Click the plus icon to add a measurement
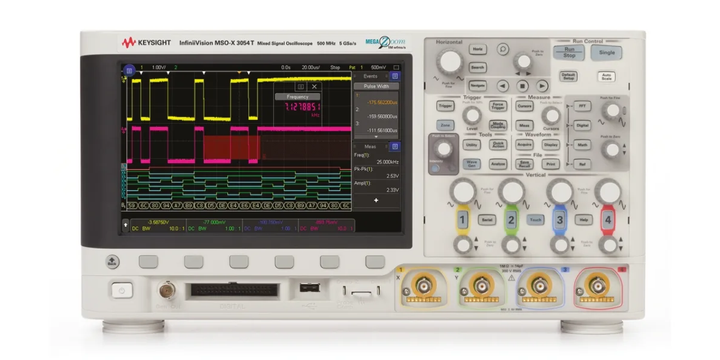 click(x=376, y=200)
